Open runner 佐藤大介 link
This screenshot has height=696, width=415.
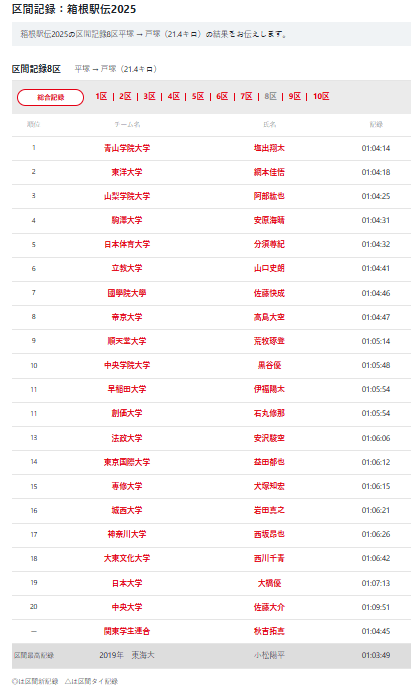click(269, 607)
